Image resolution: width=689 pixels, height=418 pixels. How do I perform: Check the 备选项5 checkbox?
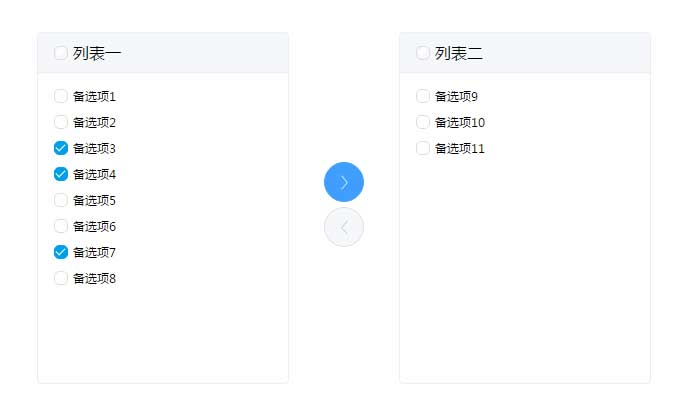click(x=61, y=201)
